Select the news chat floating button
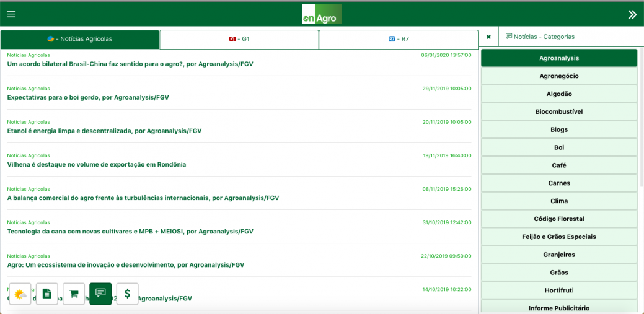Viewport: 644px width, 314px height. pos(100,294)
